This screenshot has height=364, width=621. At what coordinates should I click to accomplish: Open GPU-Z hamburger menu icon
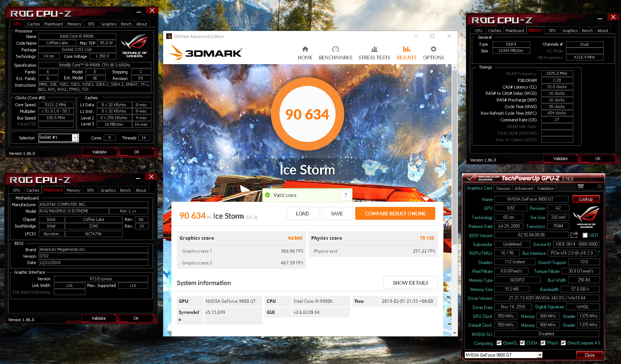pos(600,186)
